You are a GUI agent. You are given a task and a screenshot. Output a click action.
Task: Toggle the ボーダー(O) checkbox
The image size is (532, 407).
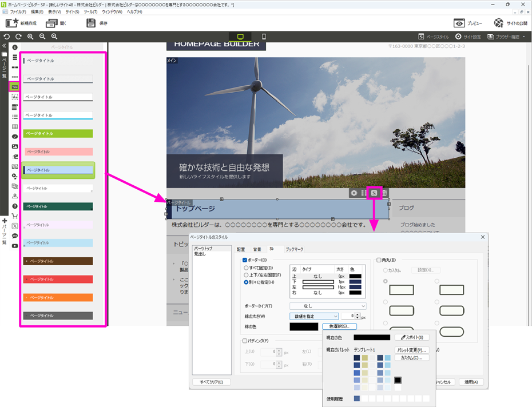(x=245, y=260)
